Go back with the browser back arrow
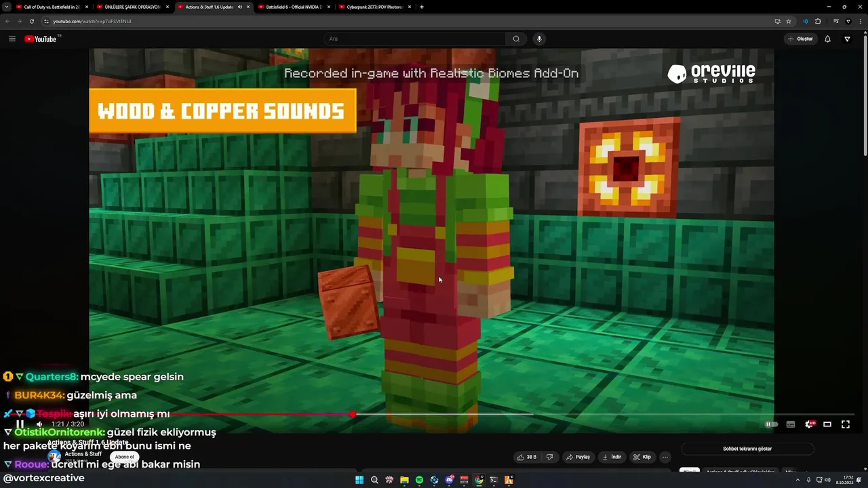Viewport: 868px width, 488px height. coord(7,21)
